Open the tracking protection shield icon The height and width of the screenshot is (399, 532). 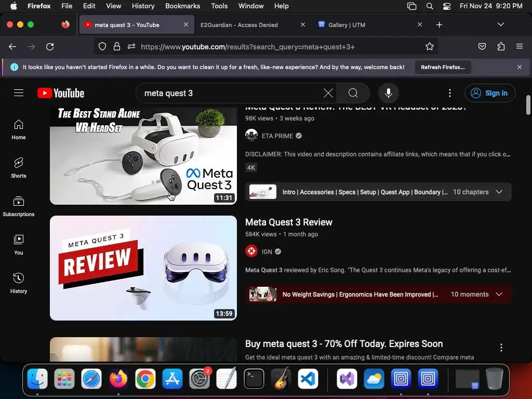click(102, 47)
